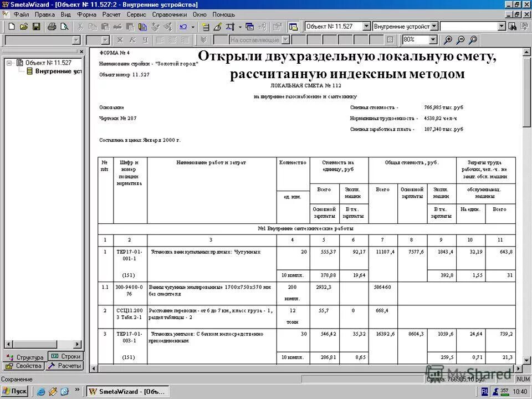This screenshot has width=532, height=399.
Task: Open the font size dropdown
Action: click(x=105, y=40)
